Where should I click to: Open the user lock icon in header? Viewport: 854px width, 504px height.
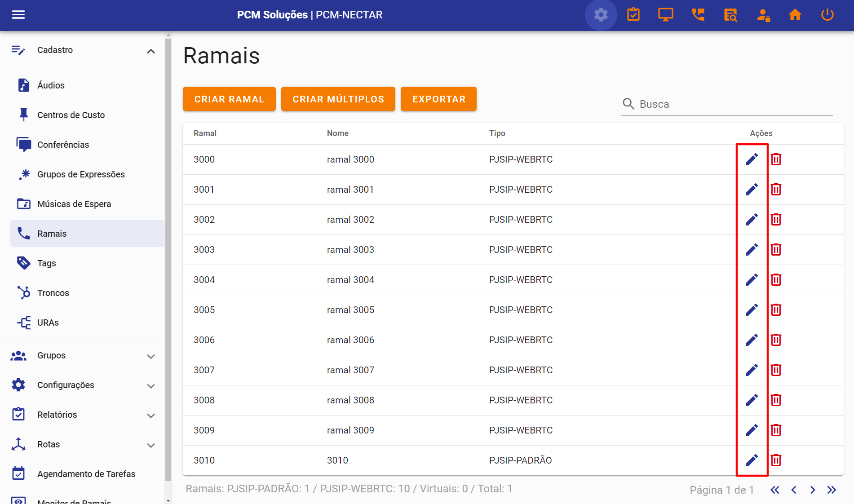(763, 15)
